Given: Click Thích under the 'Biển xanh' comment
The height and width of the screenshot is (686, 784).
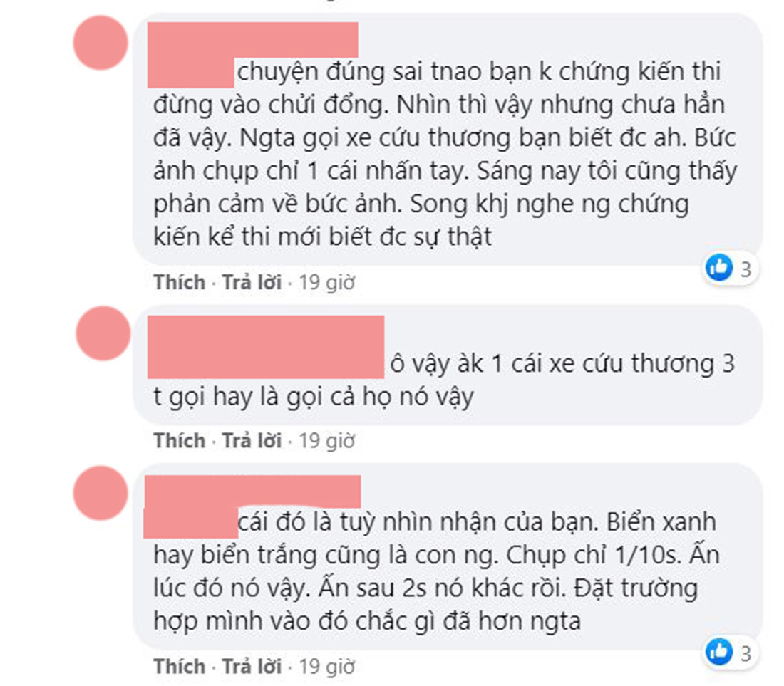Looking at the screenshot, I should pyautogui.click(x=180, y=667).
